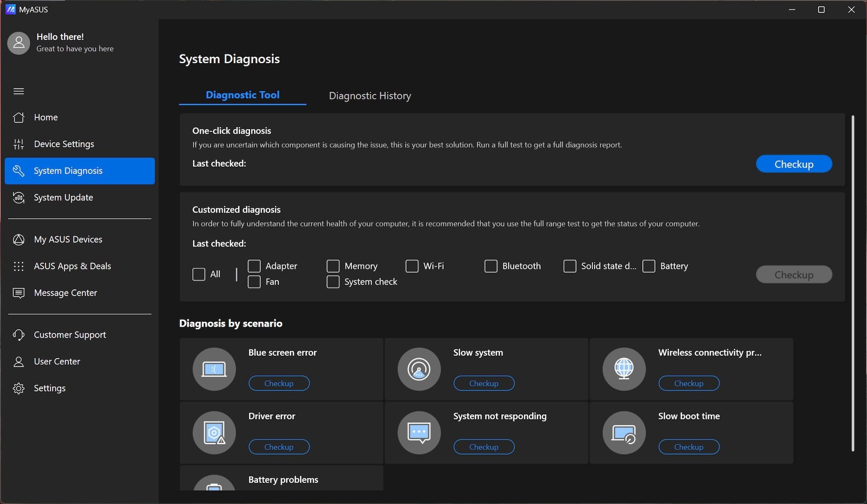The image size is (867, 504).
Task: Switch to the Diagnostic History tab
Action: coord(370,95)
